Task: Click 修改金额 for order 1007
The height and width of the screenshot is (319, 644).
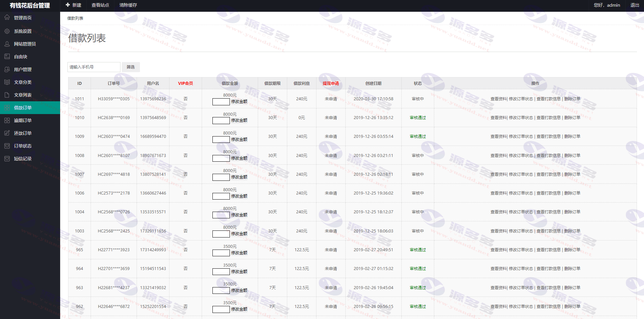Action: (x=239, y=177)
